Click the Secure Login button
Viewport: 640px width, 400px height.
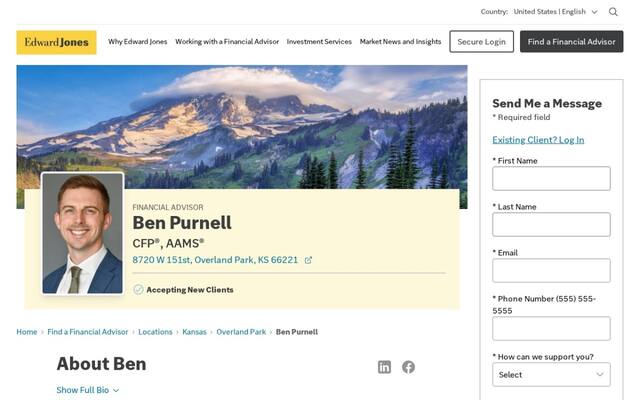point(482,42)
